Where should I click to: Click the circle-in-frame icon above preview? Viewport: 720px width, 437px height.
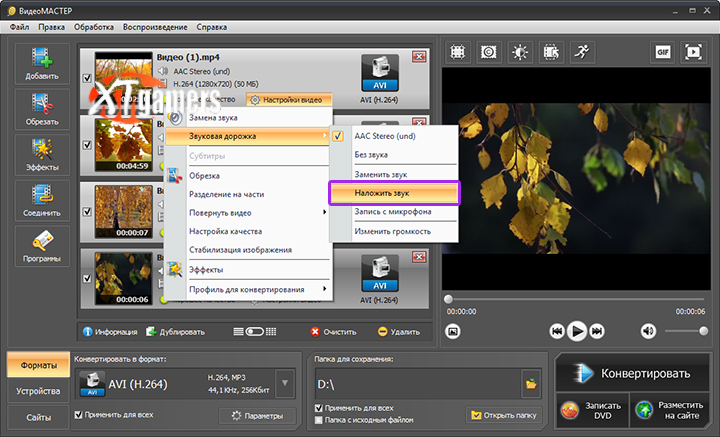point(489,52)
